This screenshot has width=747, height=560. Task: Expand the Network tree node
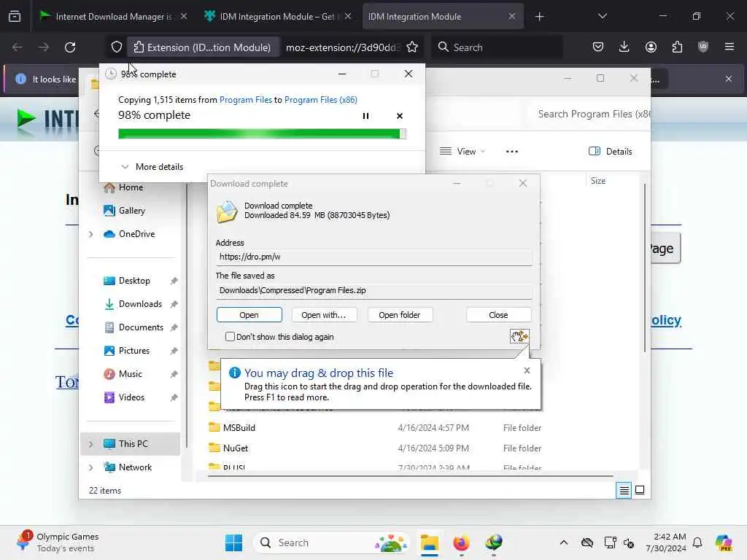pyautogui.click(x=90, y=467)
